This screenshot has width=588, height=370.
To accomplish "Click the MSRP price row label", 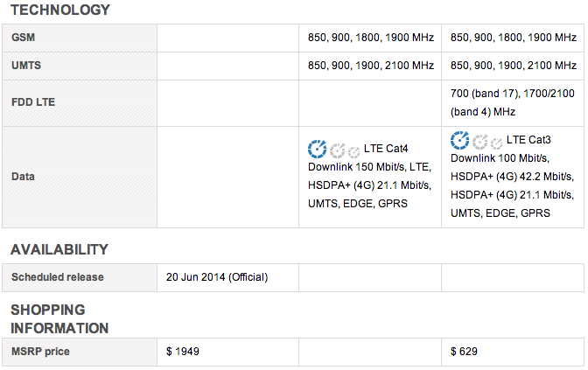I will point(40,351).
